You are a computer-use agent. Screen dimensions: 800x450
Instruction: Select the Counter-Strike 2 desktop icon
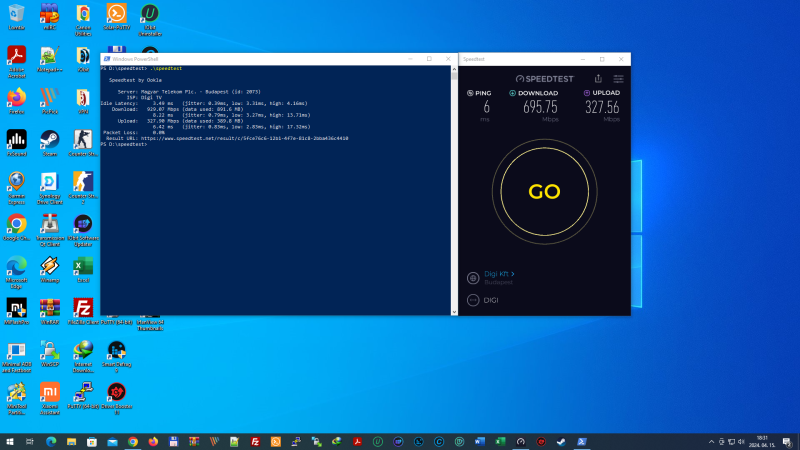pyautogui.click(x=83, y=188)
